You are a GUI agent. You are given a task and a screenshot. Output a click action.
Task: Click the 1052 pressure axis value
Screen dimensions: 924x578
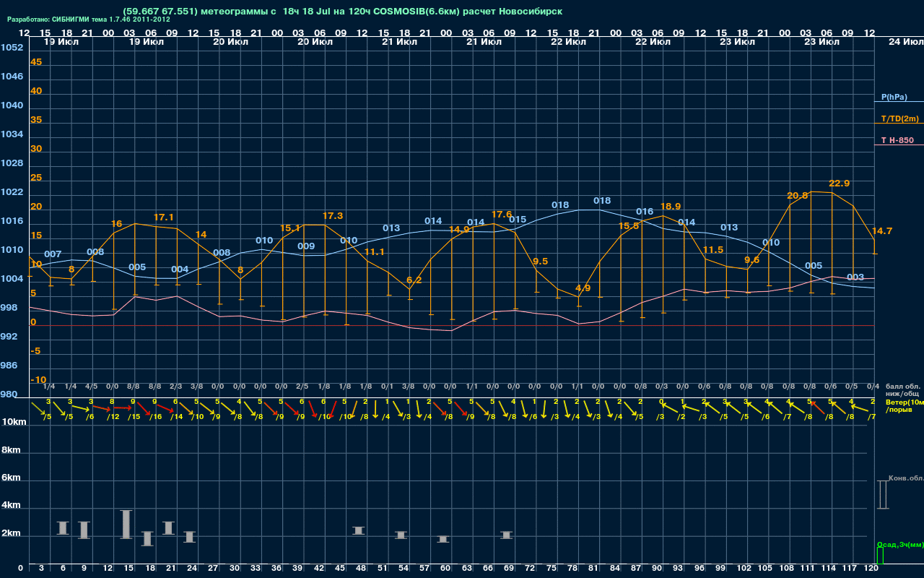[12, 47]
